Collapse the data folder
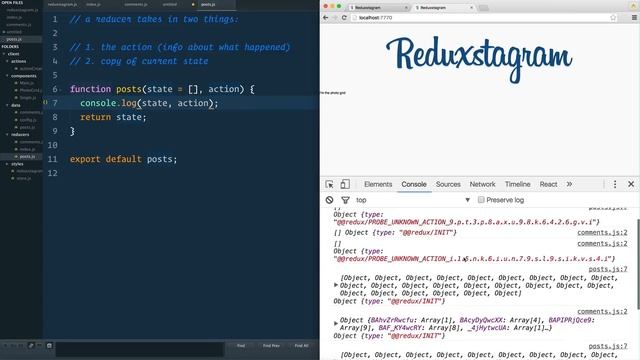Image resolution: width=640 pixels, height=360 pixels. point(7,105)
